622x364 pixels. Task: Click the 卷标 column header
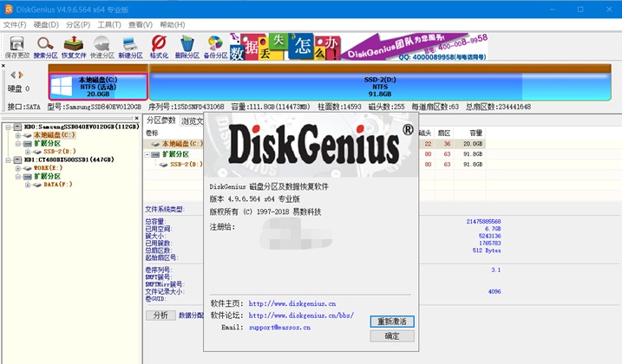click(153, 133)
